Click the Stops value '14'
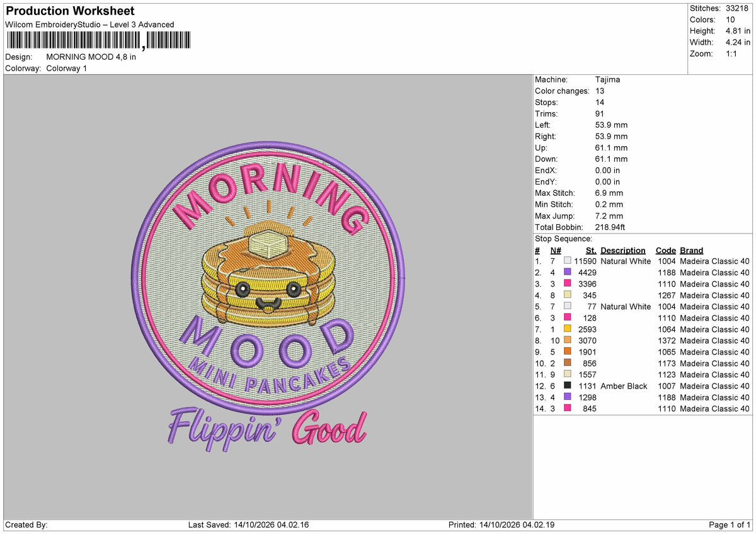This screenshot has height=534, width=756. [600, 102]
